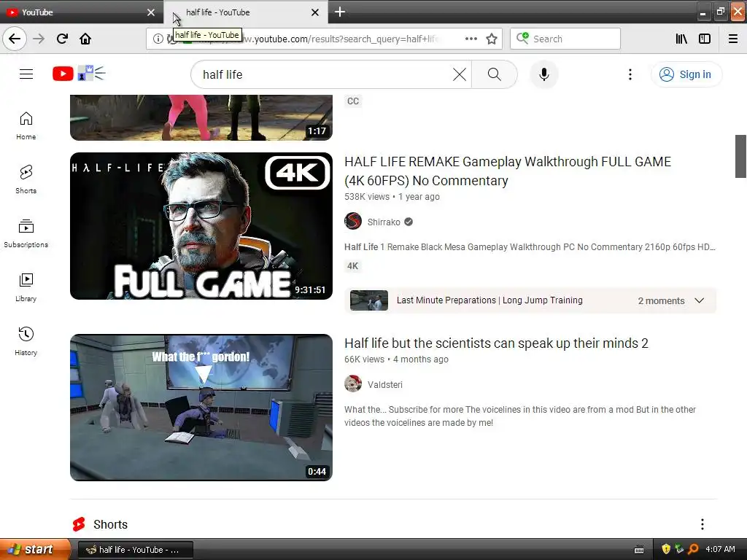Screen dimensions: 747x560
Task: Close the 'half life - YouTube' tab
Action: point(315,12)
